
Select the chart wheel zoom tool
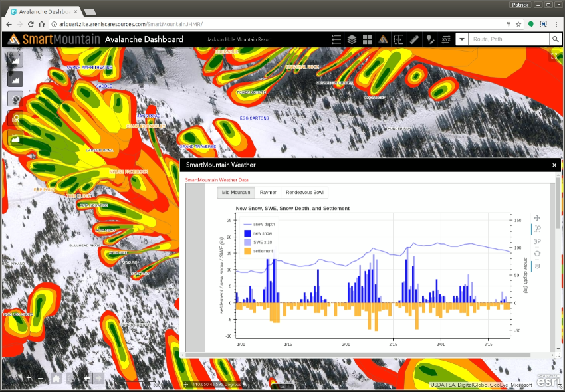[537, 241]
